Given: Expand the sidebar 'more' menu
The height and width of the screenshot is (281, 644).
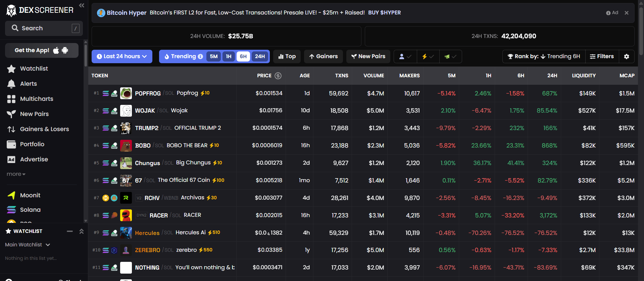Looking at the screenshot, I should click(x=16, y=174).
